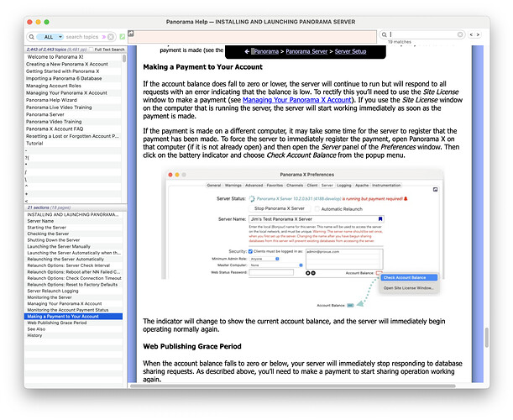Click the green edit icon beside topic search
This screenshot has height=420, width=513.
point(123,37)
